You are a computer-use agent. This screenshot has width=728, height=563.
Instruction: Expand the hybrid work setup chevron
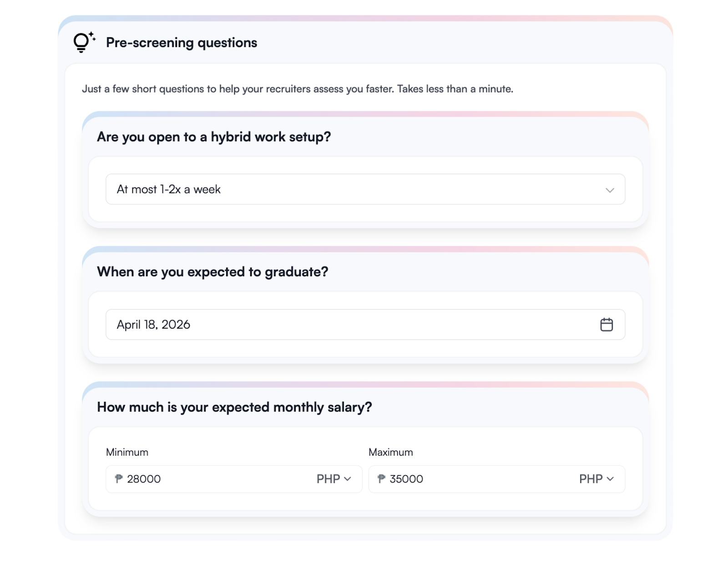point(610,190)
